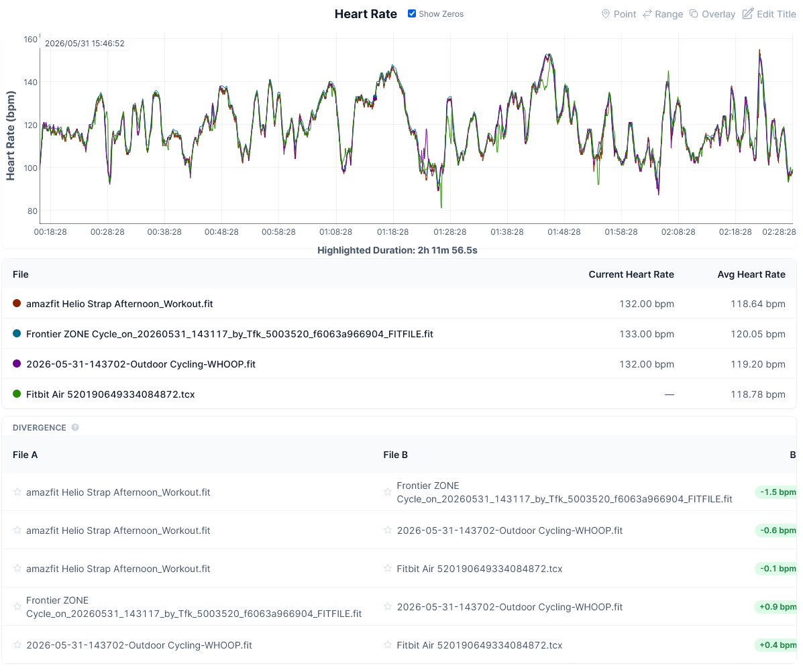Select the Outdoor Cycling-WHOOP.fit file row
The height and width of the screenshot is (672, 803).
click(x=399, y=364)
